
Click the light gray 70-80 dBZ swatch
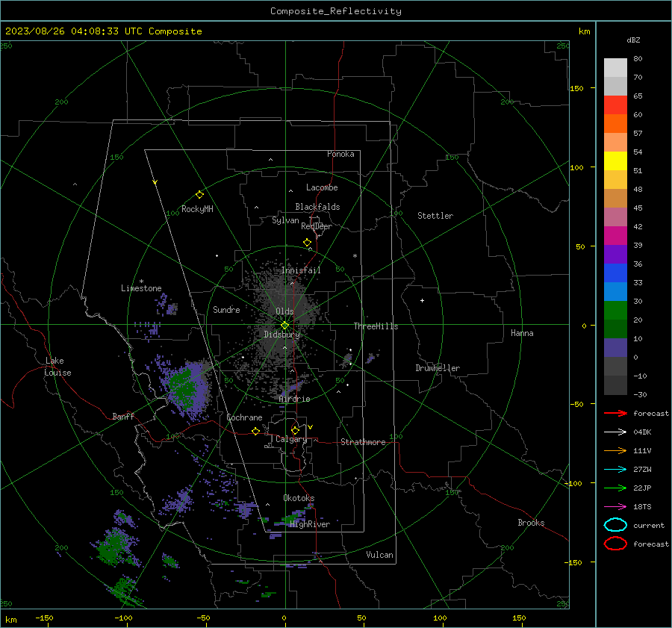click(615, 67)
